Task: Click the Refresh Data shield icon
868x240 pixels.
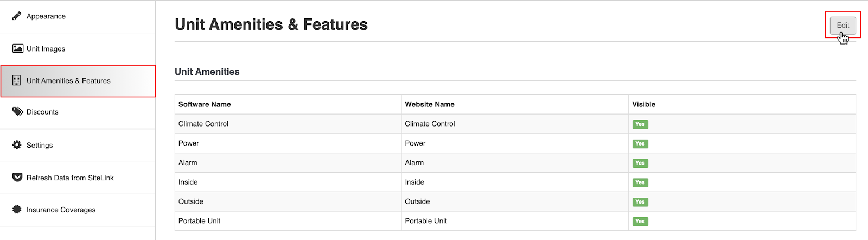Action: pyautogui.click(x=17, y=178)
